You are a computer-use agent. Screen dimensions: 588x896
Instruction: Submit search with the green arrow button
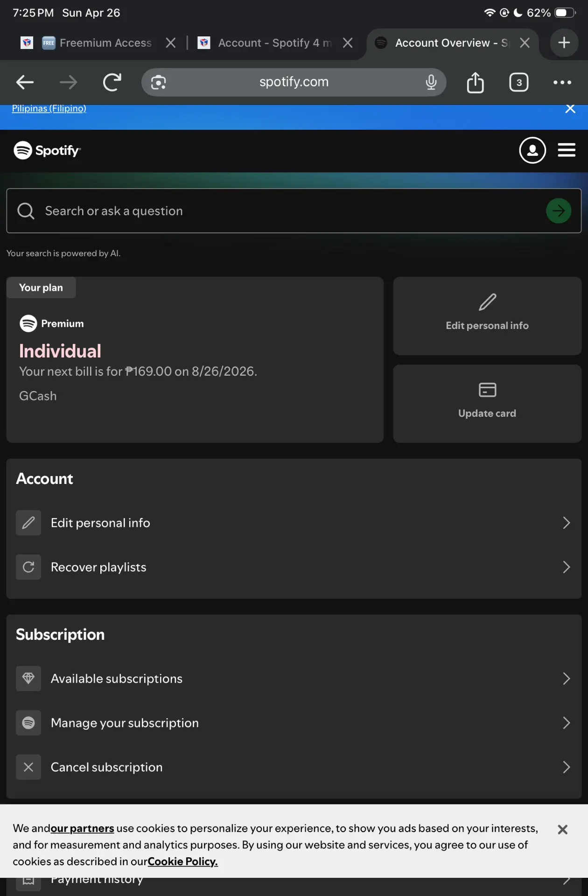click(x=559, y=211)
